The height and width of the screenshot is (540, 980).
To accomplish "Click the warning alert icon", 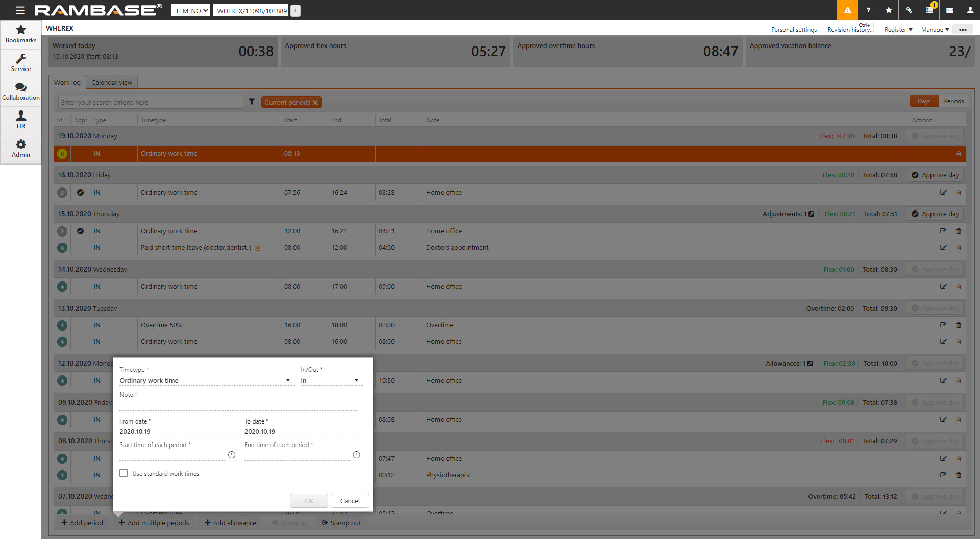I will [x=847, y=10].
